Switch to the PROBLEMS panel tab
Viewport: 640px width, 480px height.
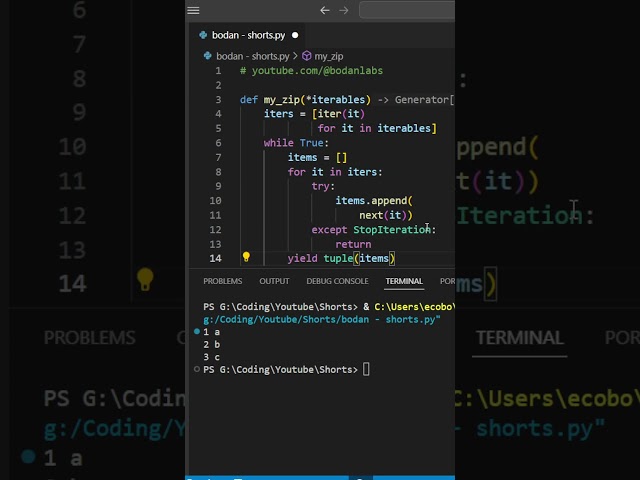point(222,281)
